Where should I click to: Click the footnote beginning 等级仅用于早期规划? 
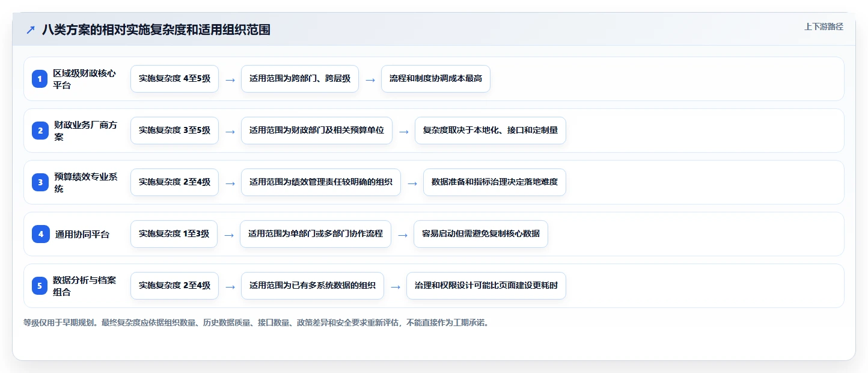pyautogui.click(x=257, y=322)
